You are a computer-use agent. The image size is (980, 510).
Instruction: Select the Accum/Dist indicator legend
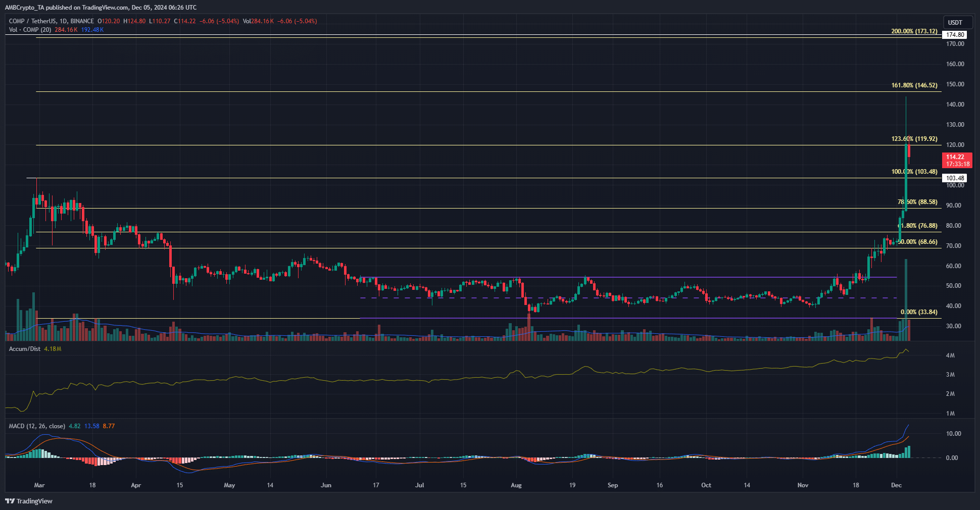tap(24, 349)
